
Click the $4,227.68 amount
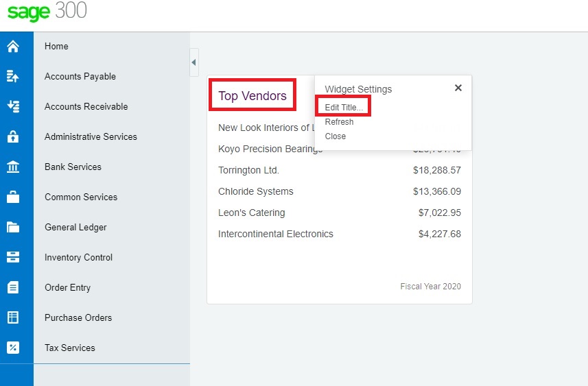click(440, 234)
